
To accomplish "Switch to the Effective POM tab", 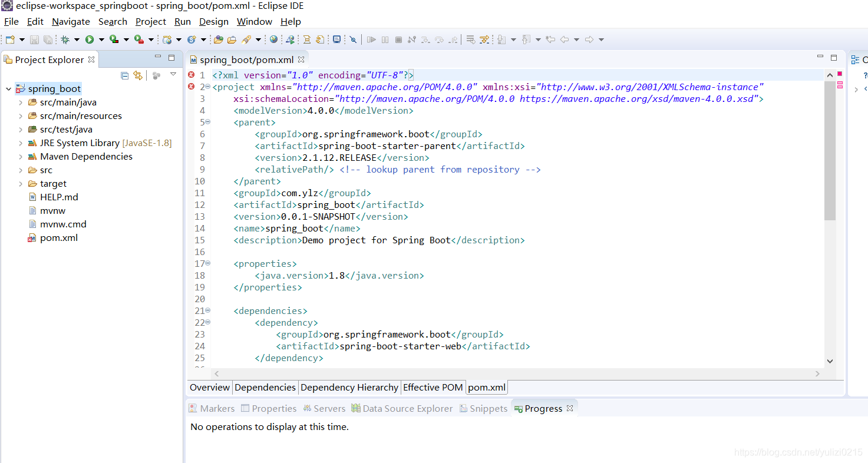I will pyautogui.click(x=433, y=388).
